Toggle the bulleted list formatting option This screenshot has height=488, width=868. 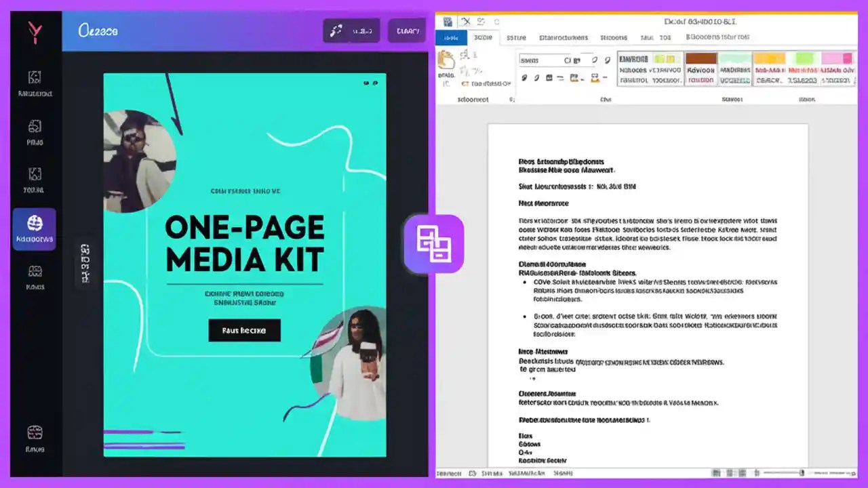548,76
